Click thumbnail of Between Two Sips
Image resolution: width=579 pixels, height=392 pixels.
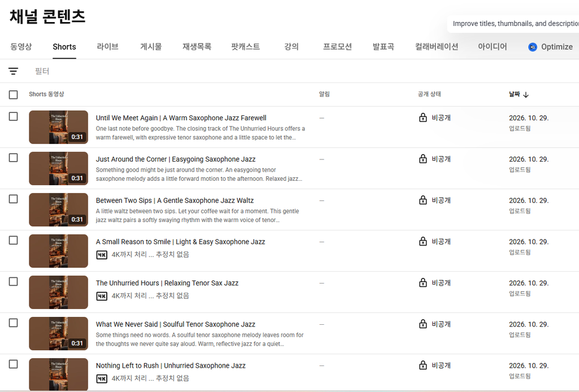[59, 210]
